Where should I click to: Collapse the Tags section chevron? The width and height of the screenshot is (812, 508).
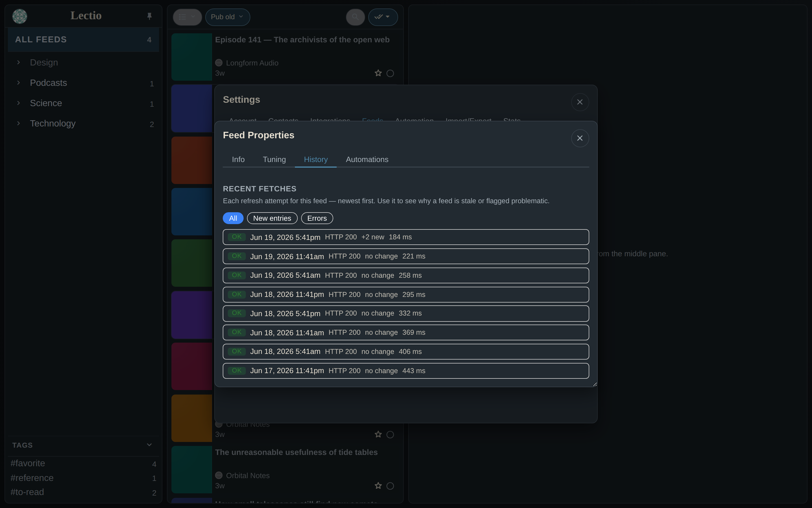point(149,445)
